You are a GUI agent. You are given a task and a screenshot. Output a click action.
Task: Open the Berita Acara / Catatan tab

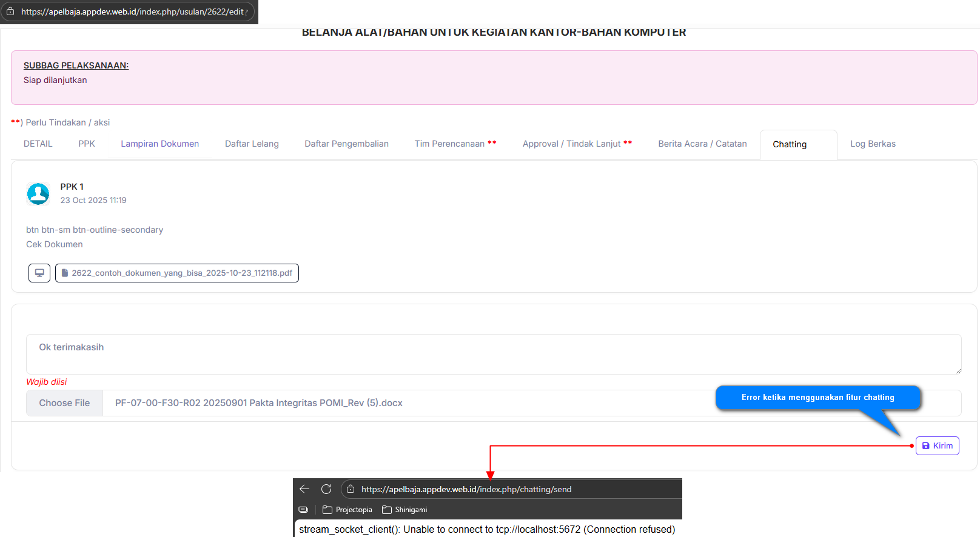702,144
